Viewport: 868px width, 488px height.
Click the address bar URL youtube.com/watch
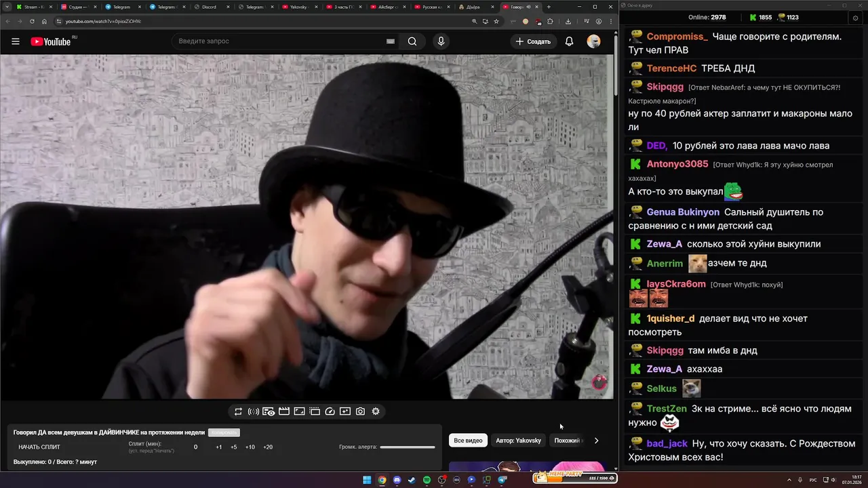coord(103,21)
